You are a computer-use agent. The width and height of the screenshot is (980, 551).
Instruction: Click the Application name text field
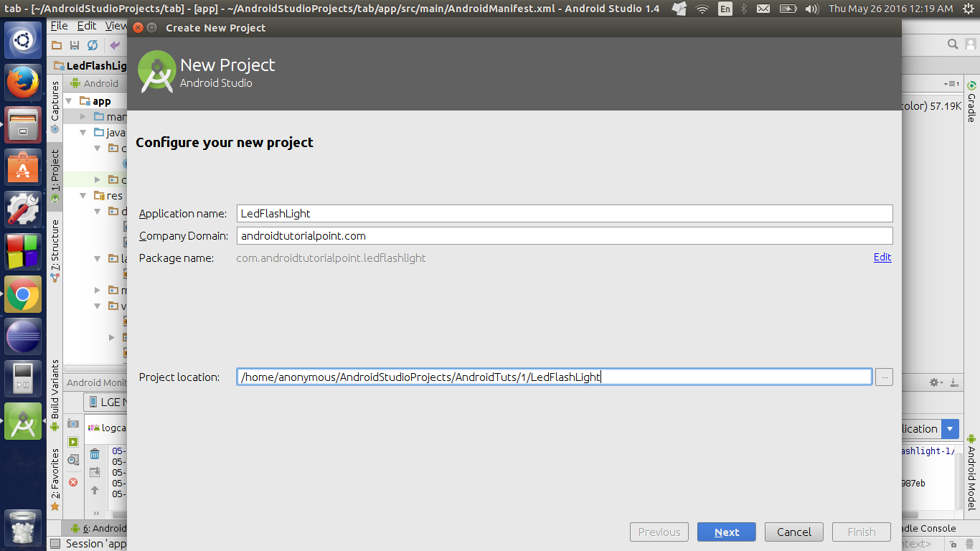coord(564,214)
